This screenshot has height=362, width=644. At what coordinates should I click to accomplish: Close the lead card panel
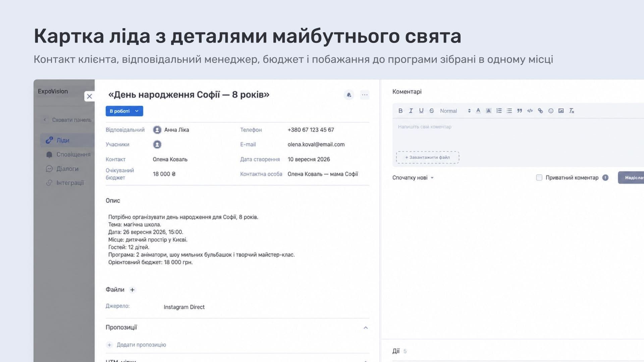click(x=89, y=97)
